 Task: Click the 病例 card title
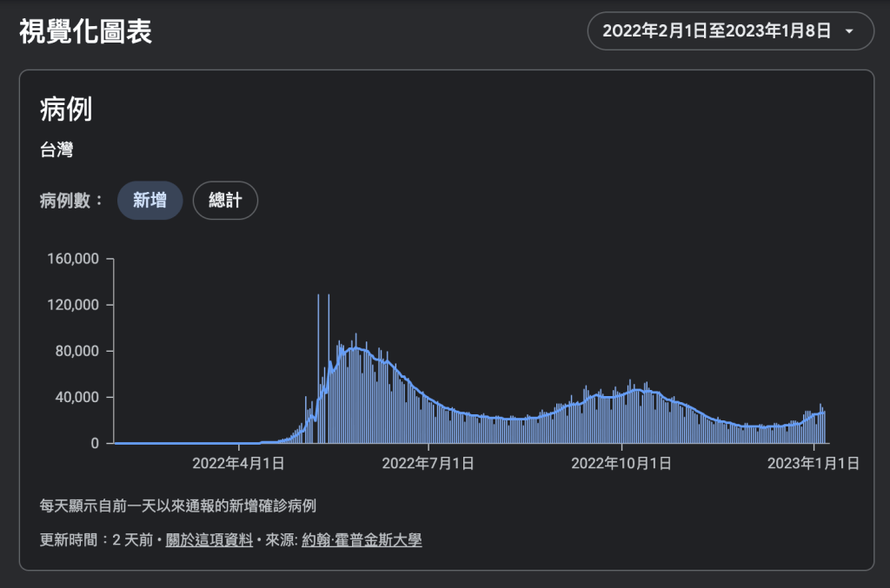click(66, 110)
